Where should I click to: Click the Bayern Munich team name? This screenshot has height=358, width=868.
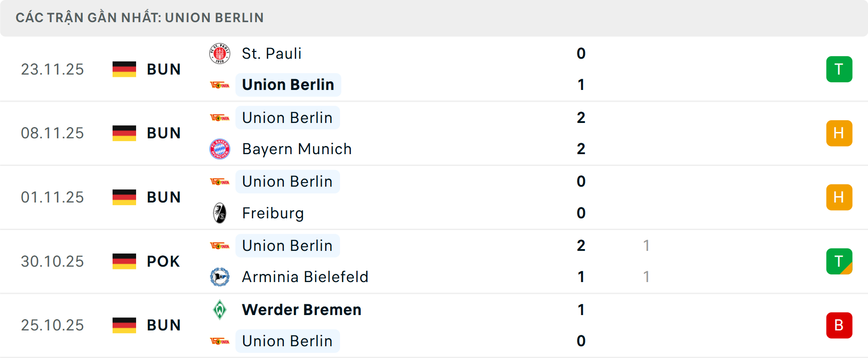click(297, 149)
